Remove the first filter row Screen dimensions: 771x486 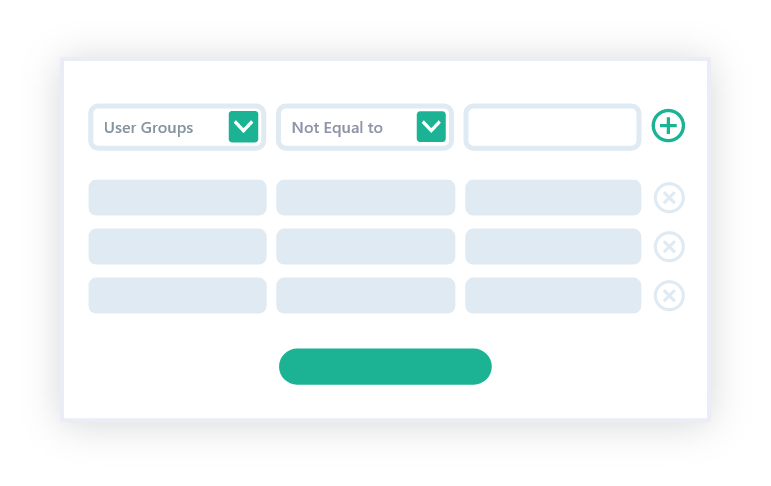669,198
